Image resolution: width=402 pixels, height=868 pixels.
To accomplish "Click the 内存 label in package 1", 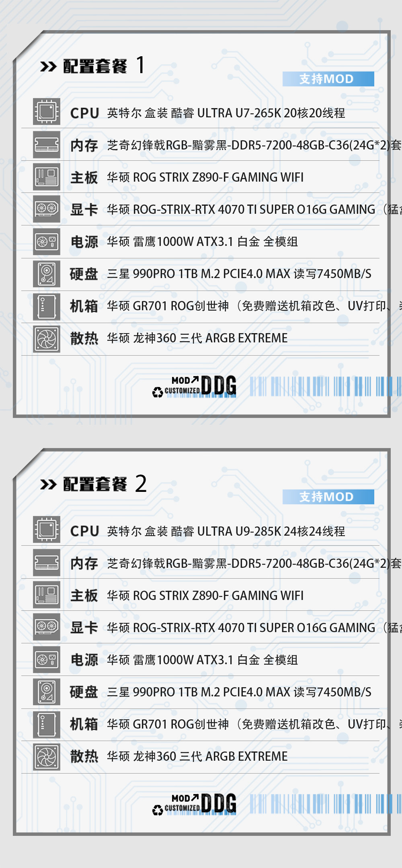I will pyautogui.click(x=84, y=145).
